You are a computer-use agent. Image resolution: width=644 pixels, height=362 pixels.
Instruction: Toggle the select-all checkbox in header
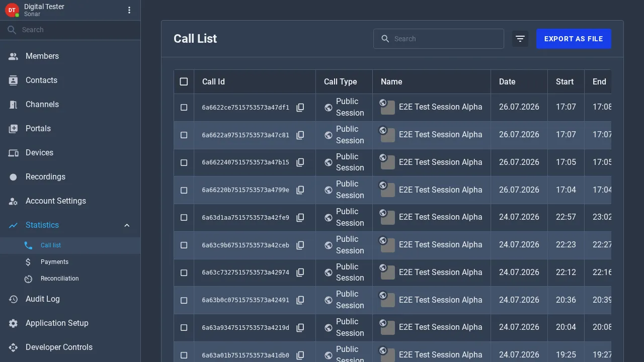pyautogui.click(x=184, y=81)
